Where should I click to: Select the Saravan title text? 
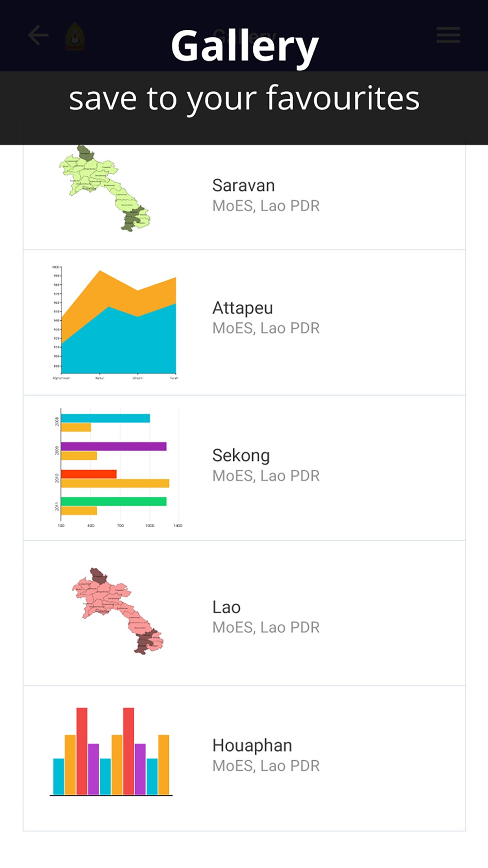click(x=244, y=186)
